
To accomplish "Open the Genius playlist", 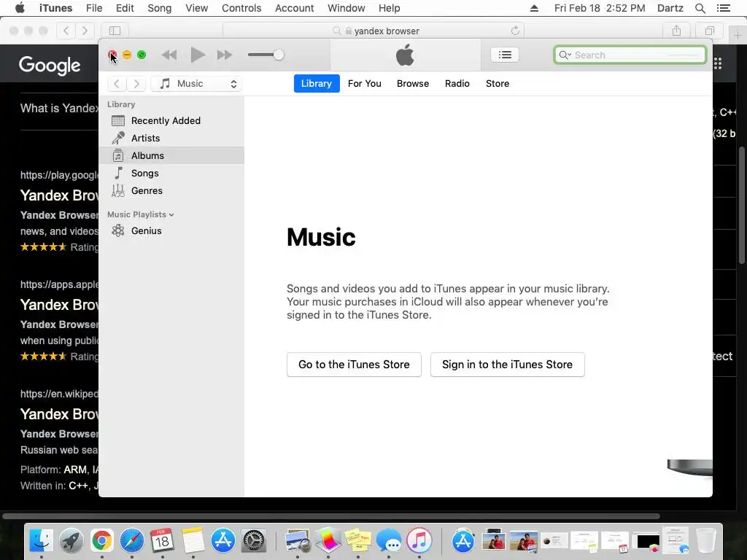I will pyautogui.click(x=171, y=230).
